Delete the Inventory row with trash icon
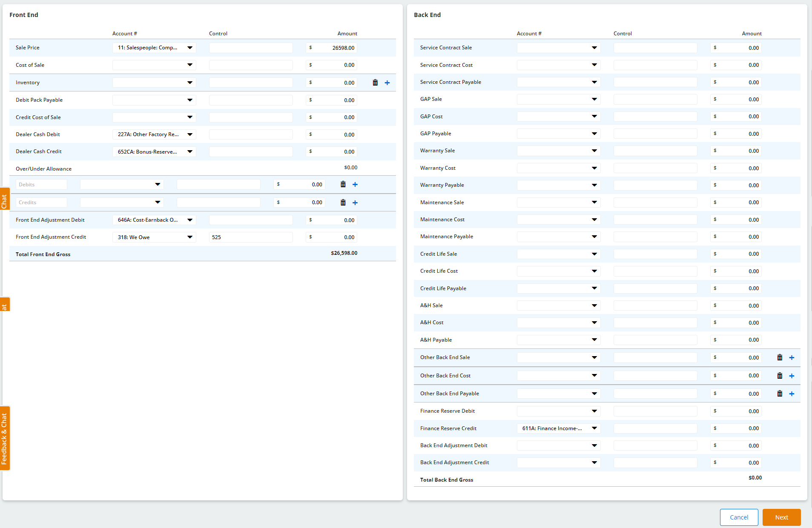 375,83
